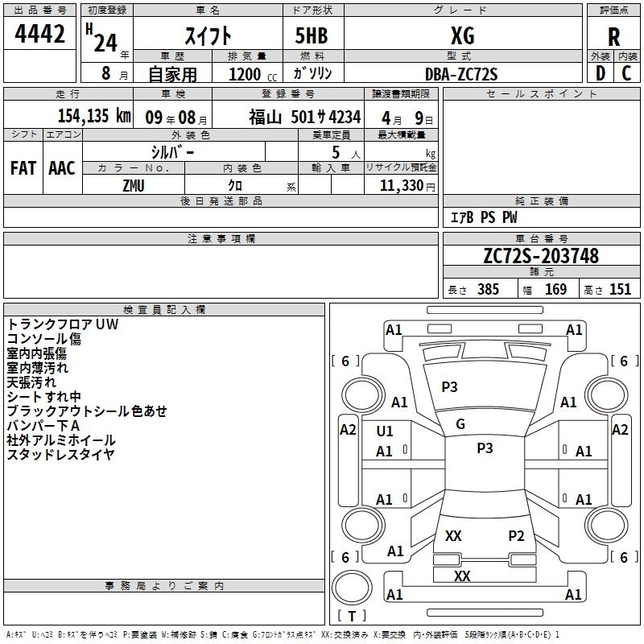
Task: Click the exterior rating D cell
Action: click(600, 72)
